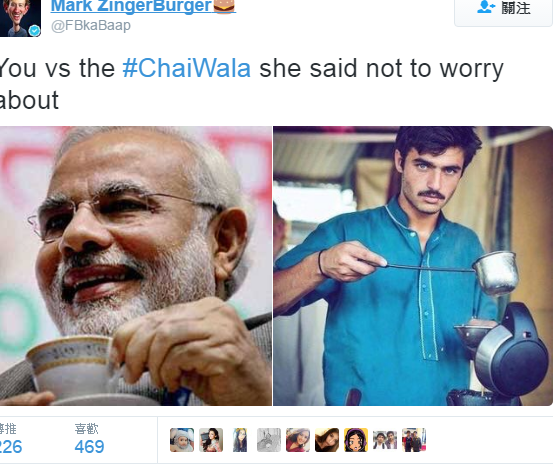Open second liker avatar in row

tap(211, 440)
